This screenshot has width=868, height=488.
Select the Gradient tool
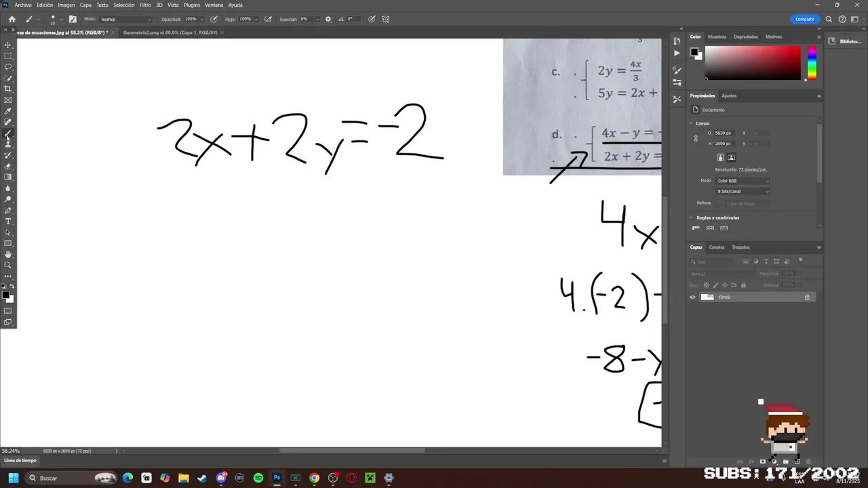8,177
